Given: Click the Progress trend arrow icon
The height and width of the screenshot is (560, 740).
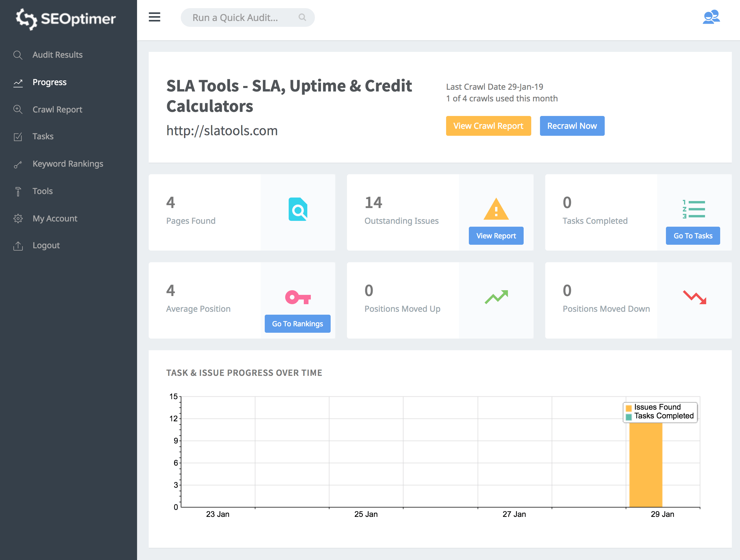Looking at the screenshot, I should pos(18,82).
